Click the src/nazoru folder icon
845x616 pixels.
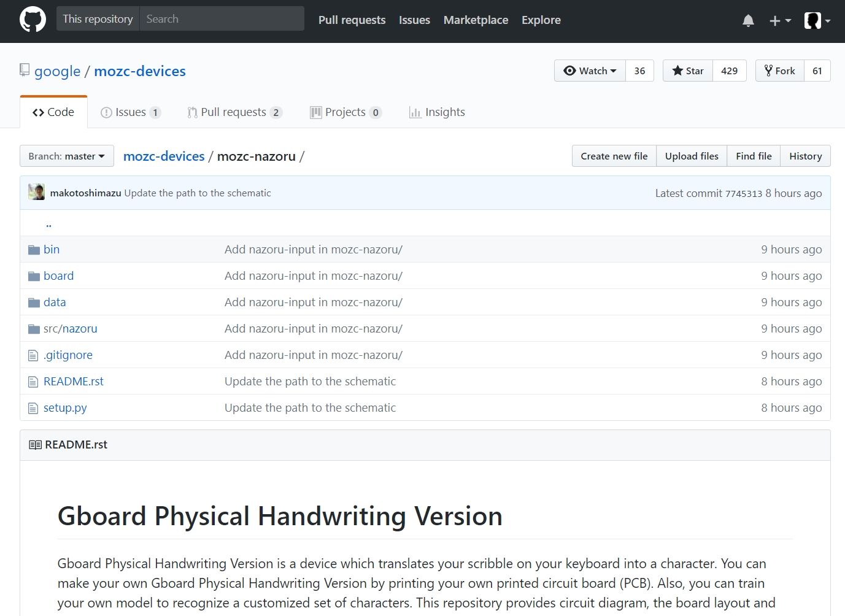coord(34,329)
